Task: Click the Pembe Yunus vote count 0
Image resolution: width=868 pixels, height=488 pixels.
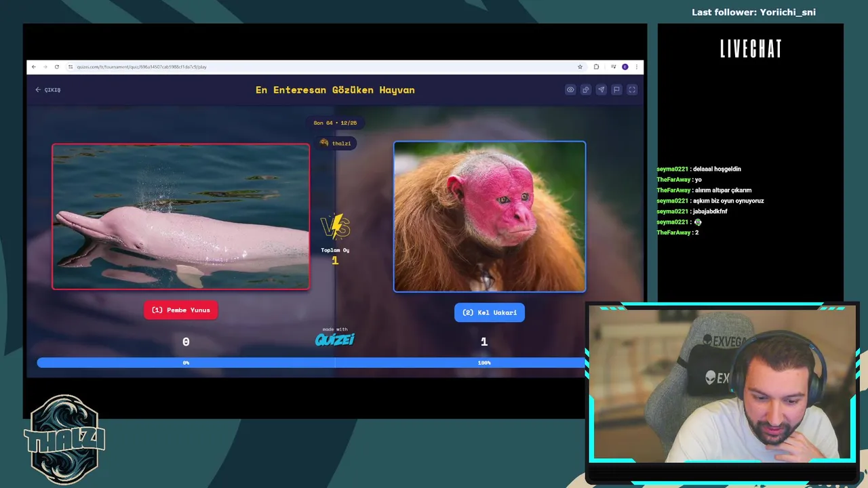Action: 186,342
